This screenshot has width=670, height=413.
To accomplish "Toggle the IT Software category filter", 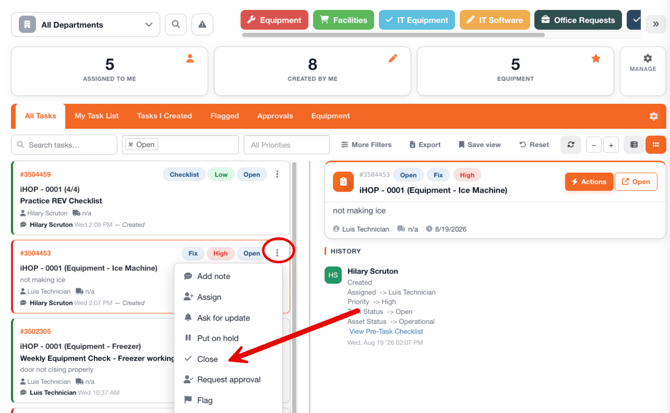I will tap(494, 20).
